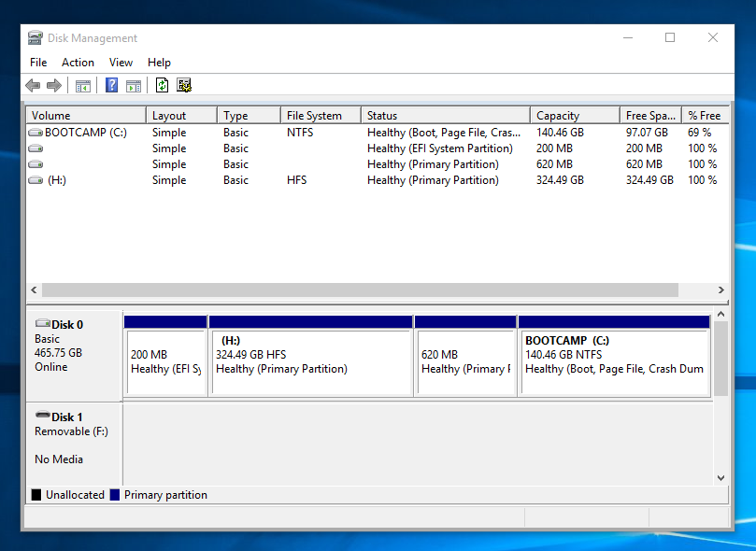This screenshot has height=551, width=756.
Task: Open Help via the blue question mark icon
Action: (x=111, y=86)
